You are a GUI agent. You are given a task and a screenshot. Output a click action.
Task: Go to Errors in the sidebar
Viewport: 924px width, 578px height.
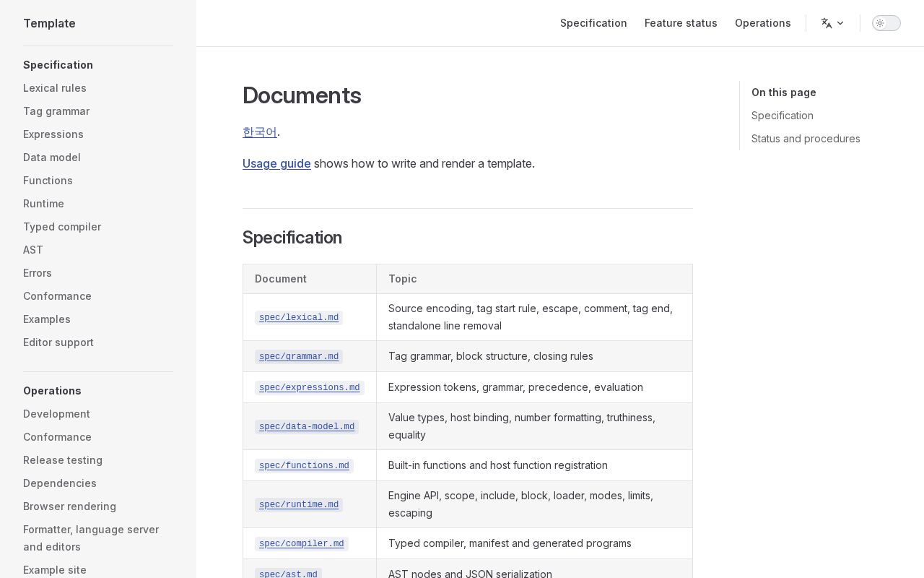(x=38, y=273)
